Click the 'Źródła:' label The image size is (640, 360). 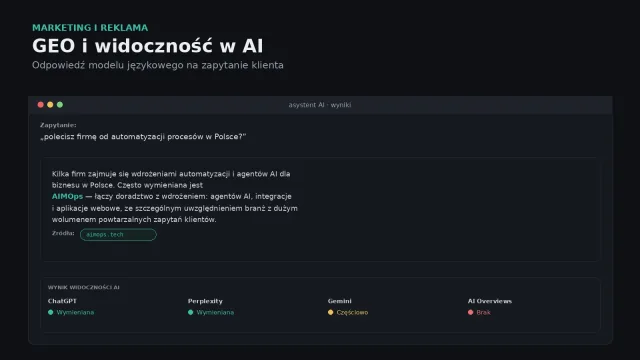tap(63, 233)
